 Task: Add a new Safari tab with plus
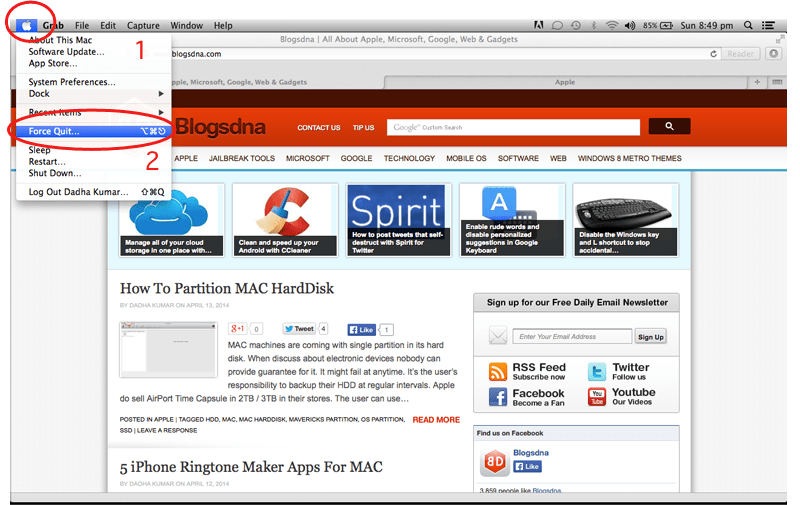(x=757, y=82)
